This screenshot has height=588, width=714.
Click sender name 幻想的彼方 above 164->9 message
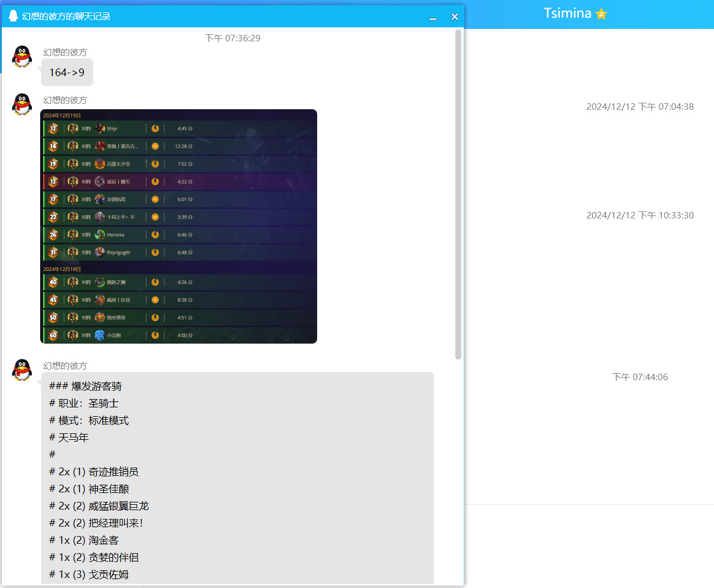point(65,53)
